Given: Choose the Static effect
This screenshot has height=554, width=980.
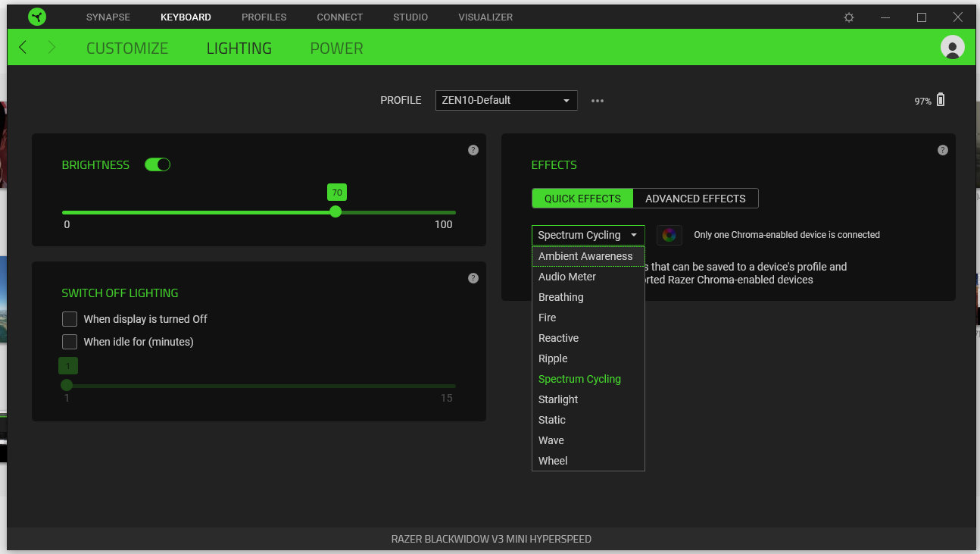Looking at the screenshot, I should click(x=588, y=420).
